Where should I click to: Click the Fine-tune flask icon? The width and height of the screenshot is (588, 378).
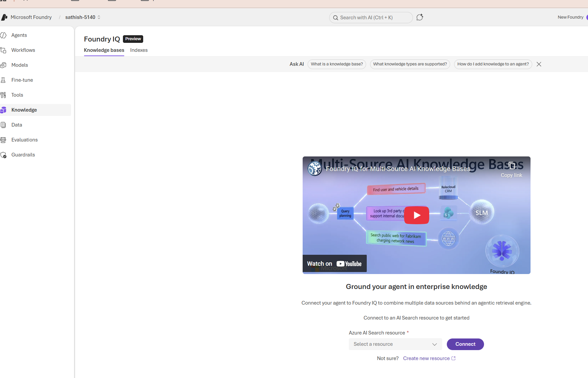tap(3, 80)
